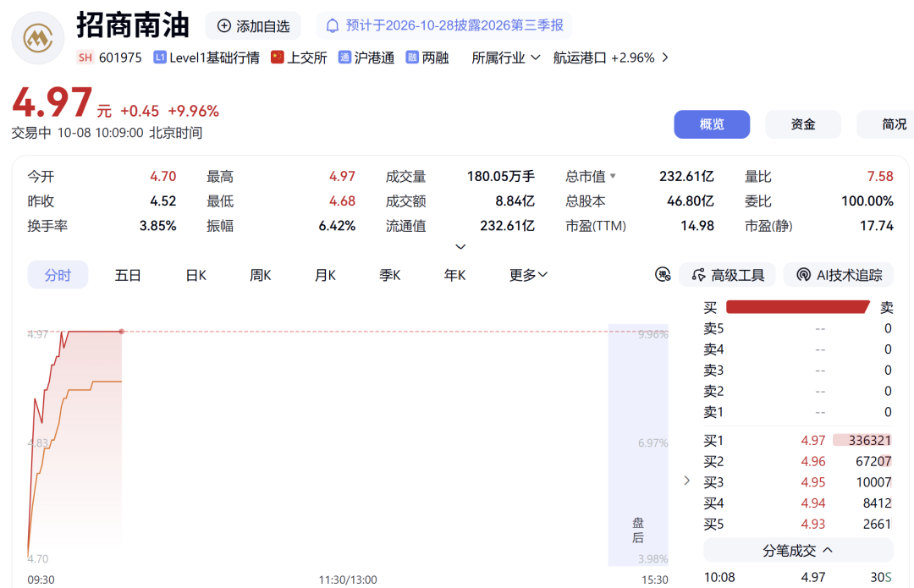Click the L1 level badge icon

tap(160, 58)
